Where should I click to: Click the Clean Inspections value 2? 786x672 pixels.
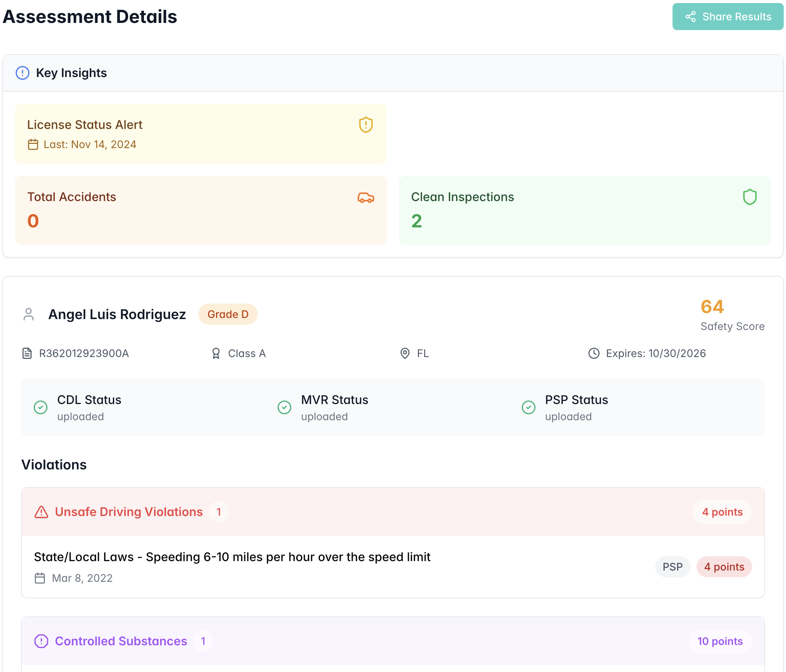point(417,221)
